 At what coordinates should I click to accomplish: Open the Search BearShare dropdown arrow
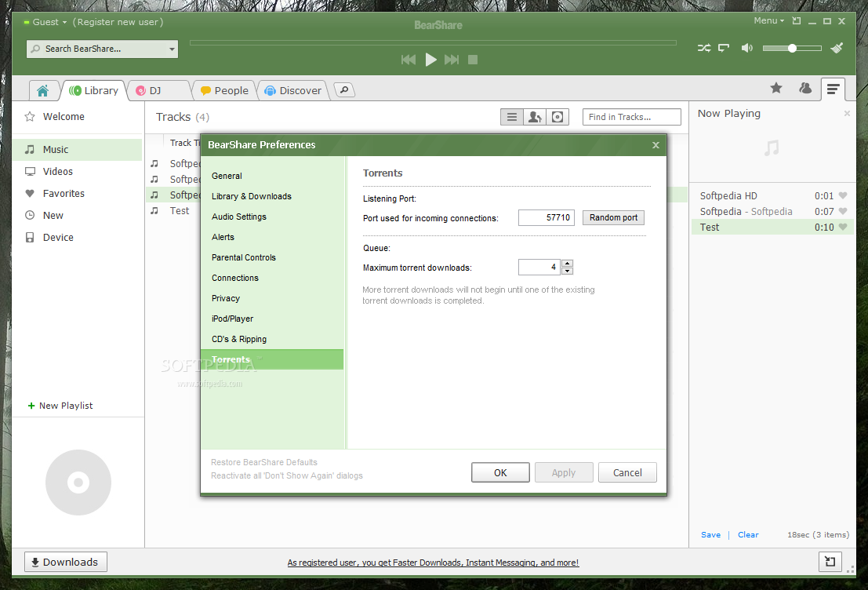pos(172,49)
